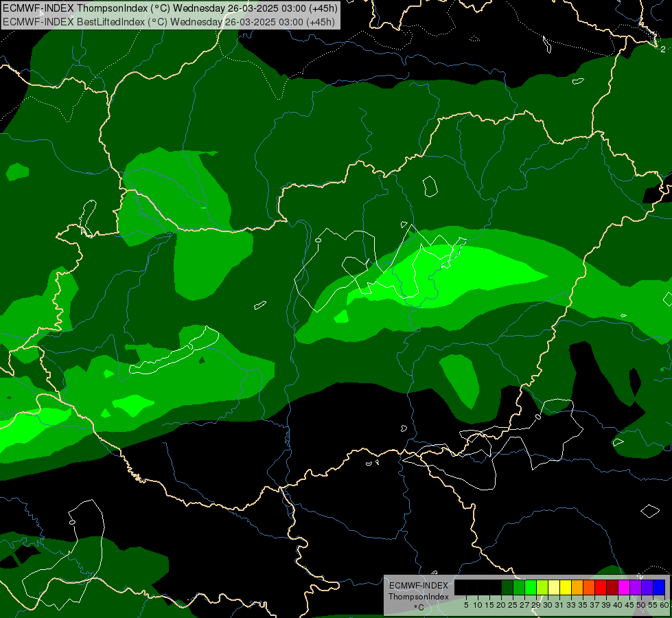The width and height of the screenshot is (672, 618).
Task: Choose the bright red 37–39 legend swatch
Action: pos(601,587)
